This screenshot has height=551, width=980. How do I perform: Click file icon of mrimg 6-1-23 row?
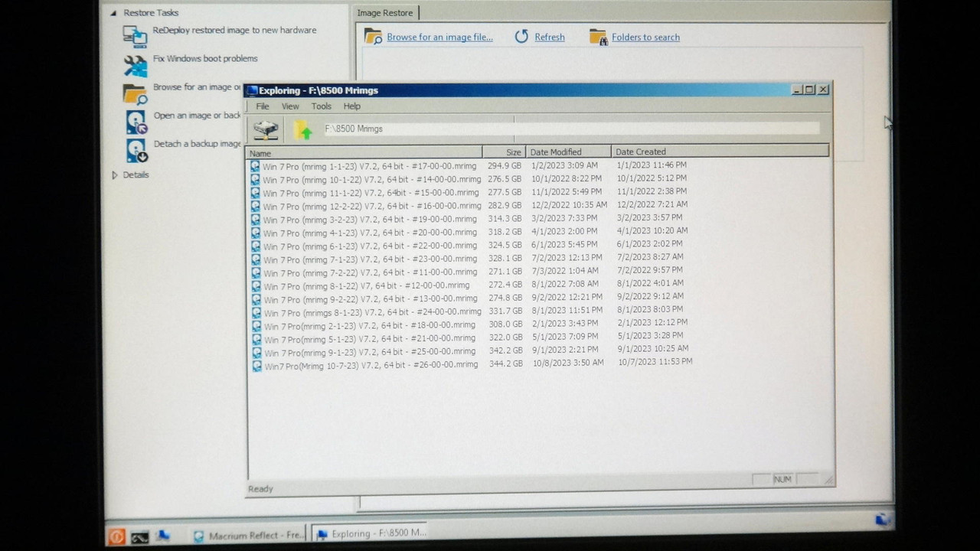[256, 246]
